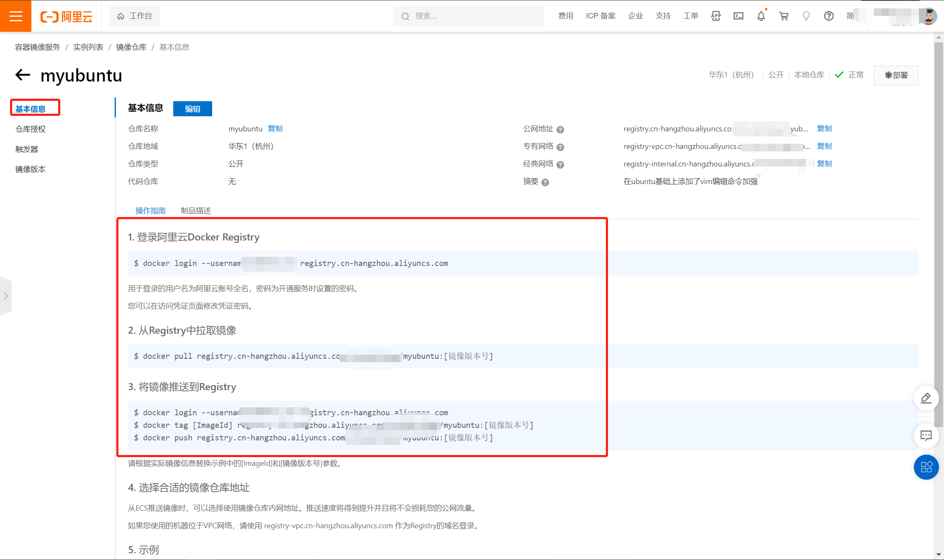Select 仓库授权 in the sidebar
Viewport: 944px width, 560px height.
coord(31,129)
